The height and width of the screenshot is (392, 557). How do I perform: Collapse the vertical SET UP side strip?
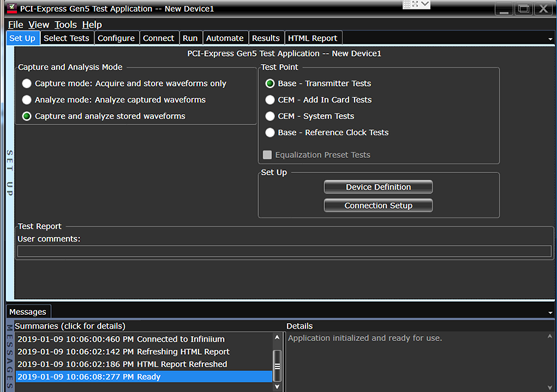(9, 173)
